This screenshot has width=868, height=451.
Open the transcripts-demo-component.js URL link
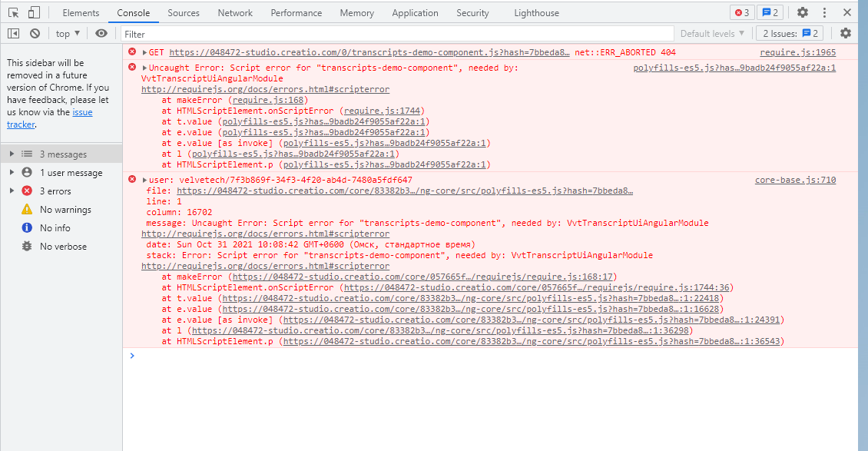coord(369,52)
